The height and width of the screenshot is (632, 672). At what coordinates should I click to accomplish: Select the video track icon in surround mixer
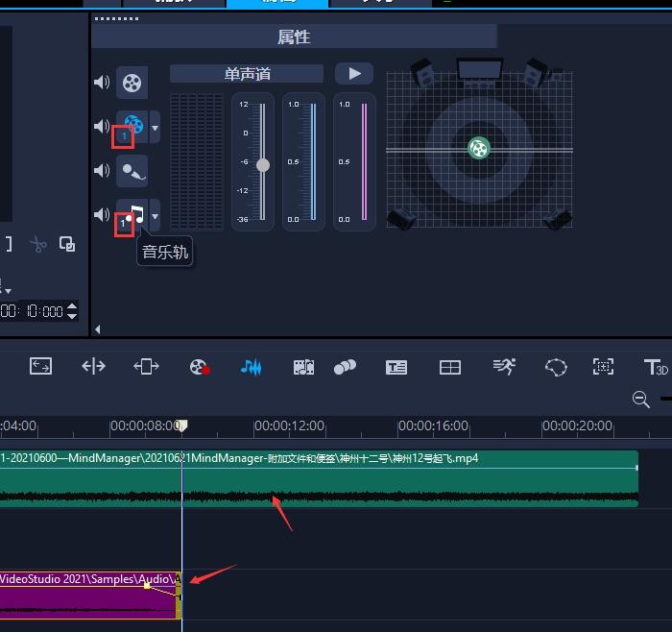(132, 83)
